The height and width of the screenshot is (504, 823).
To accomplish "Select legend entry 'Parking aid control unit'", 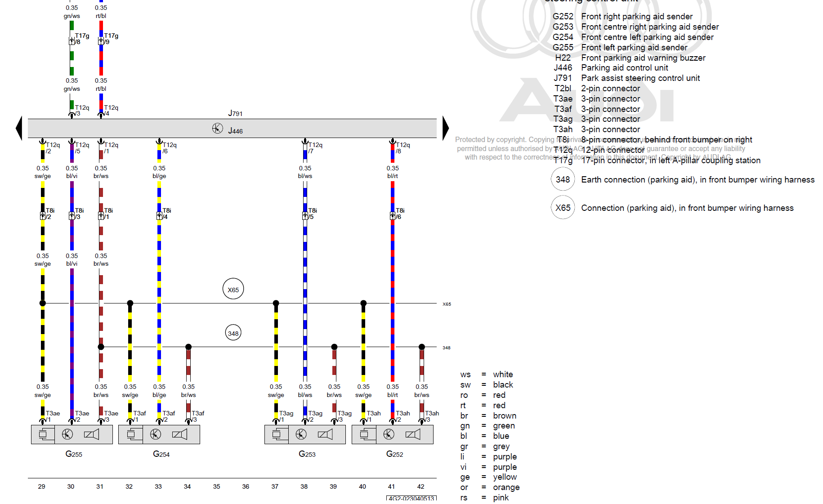I will 624,68.
